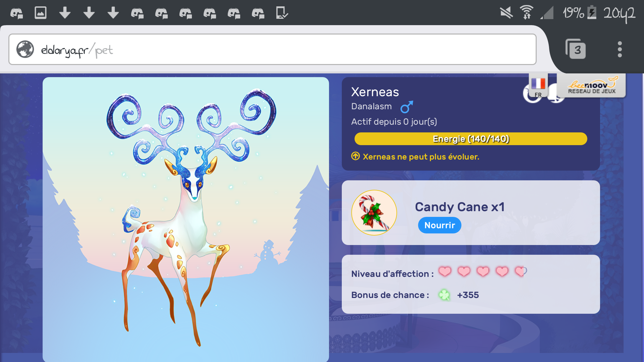Viewport: 644px width, 362px height.
Task: Tap the Wi-Fi status icon
Action: (x=527, y=13)
